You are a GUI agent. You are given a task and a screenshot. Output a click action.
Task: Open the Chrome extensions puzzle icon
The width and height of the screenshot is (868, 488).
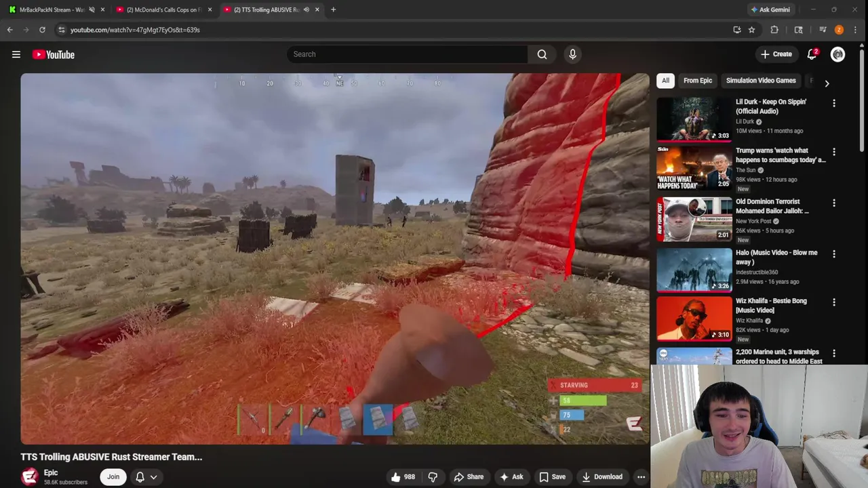[774, 30]
